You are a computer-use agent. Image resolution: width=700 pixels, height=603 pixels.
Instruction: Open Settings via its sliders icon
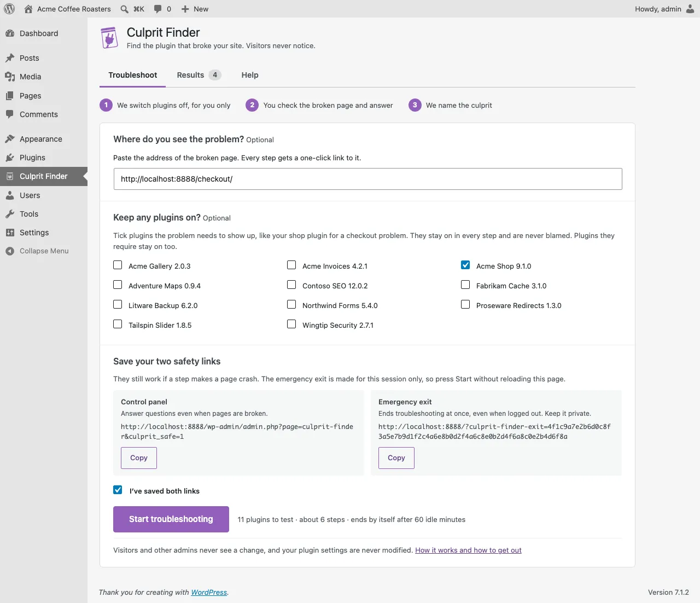10,233
